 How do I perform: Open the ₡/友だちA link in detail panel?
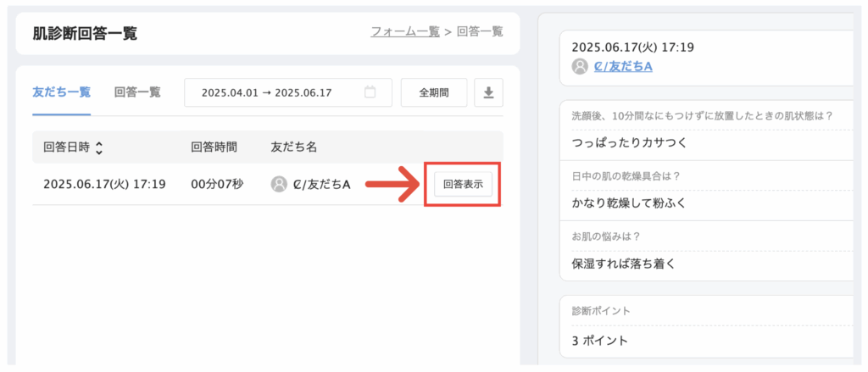(623, 67)
